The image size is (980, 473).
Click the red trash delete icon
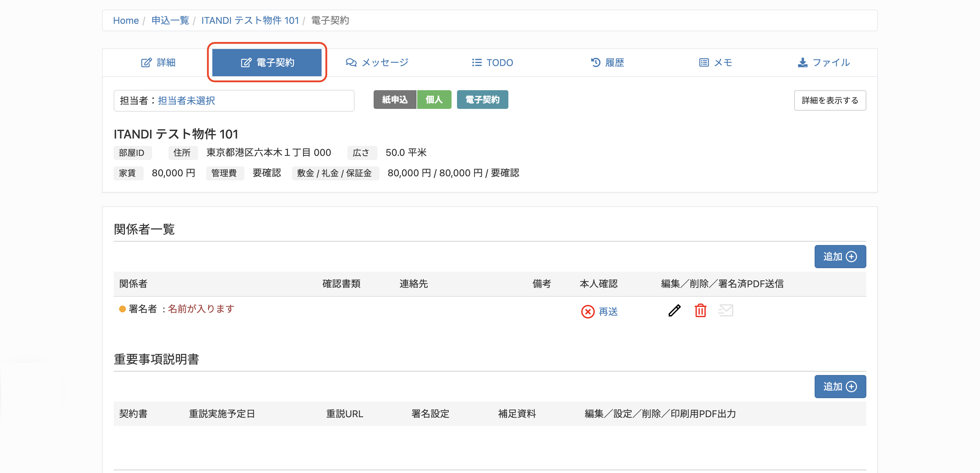[700, 311]
